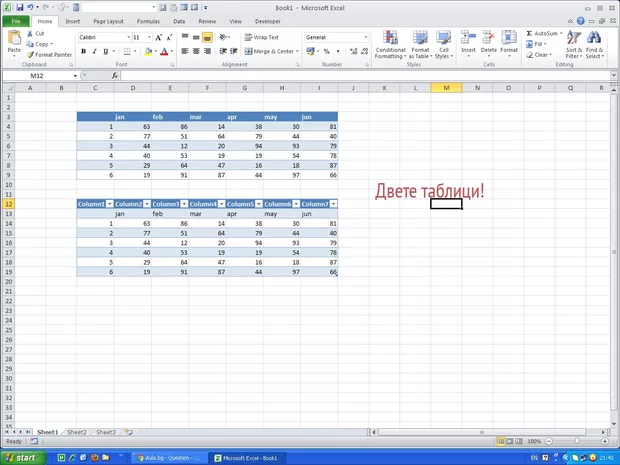Switch to the Page Layout tab

click(x=108, y=20)
